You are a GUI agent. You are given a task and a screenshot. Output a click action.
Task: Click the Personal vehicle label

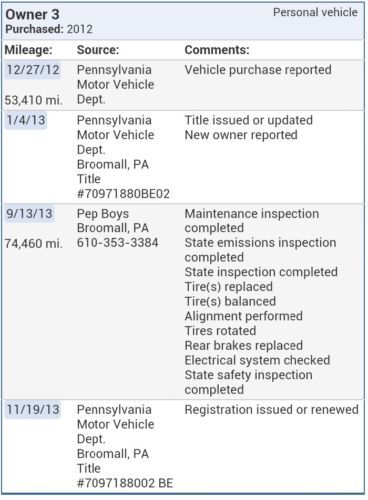click(x=315, y=12)
